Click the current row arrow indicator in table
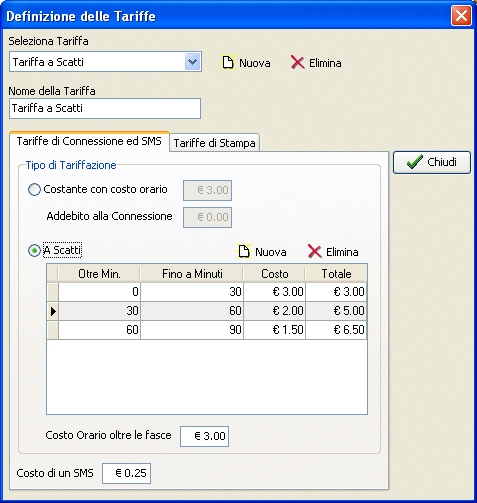Image resolution: width=477 pixels, height=503 pixels. click(53, 311)
